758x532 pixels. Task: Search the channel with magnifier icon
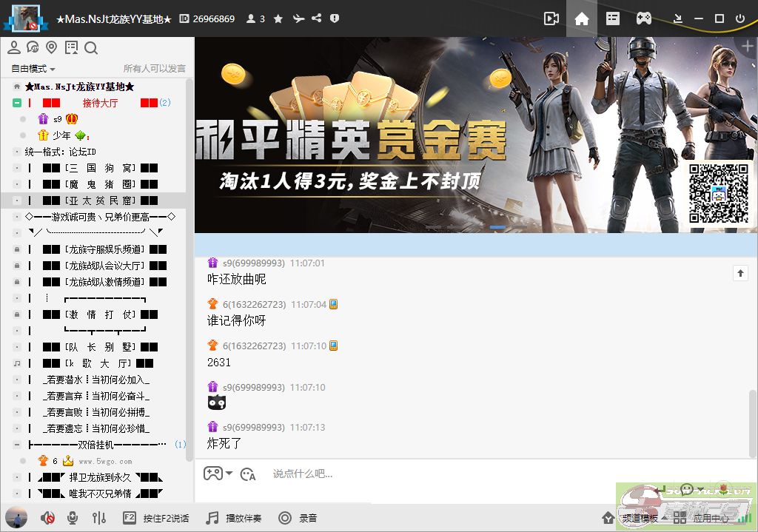coord(91,47)
